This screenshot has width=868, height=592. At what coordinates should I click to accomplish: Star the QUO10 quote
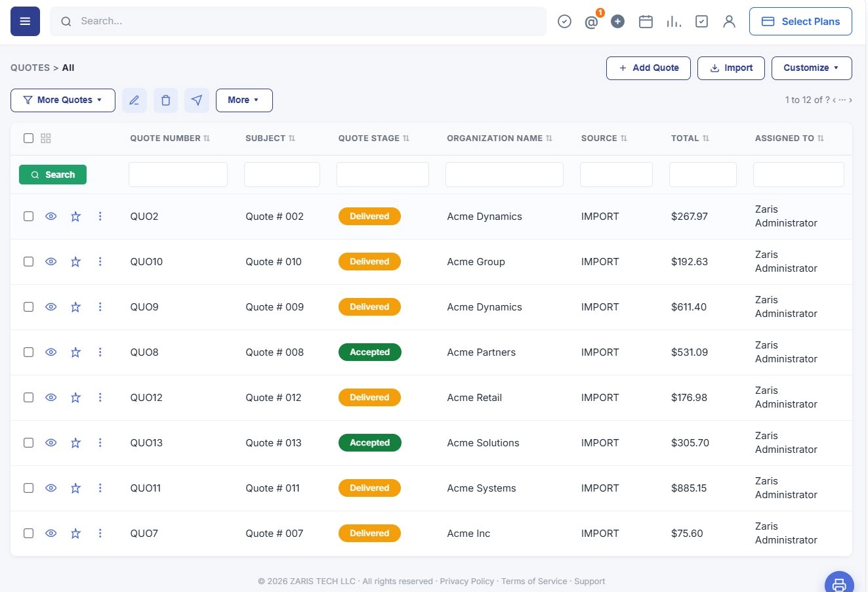click(x=76, y=262)
